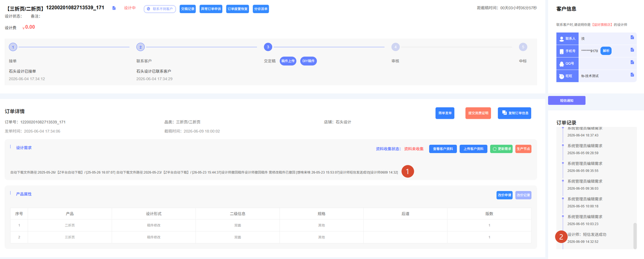644x259 pixels.
Task: Click step 1 circle for 接单
Action: coord(13,47)
